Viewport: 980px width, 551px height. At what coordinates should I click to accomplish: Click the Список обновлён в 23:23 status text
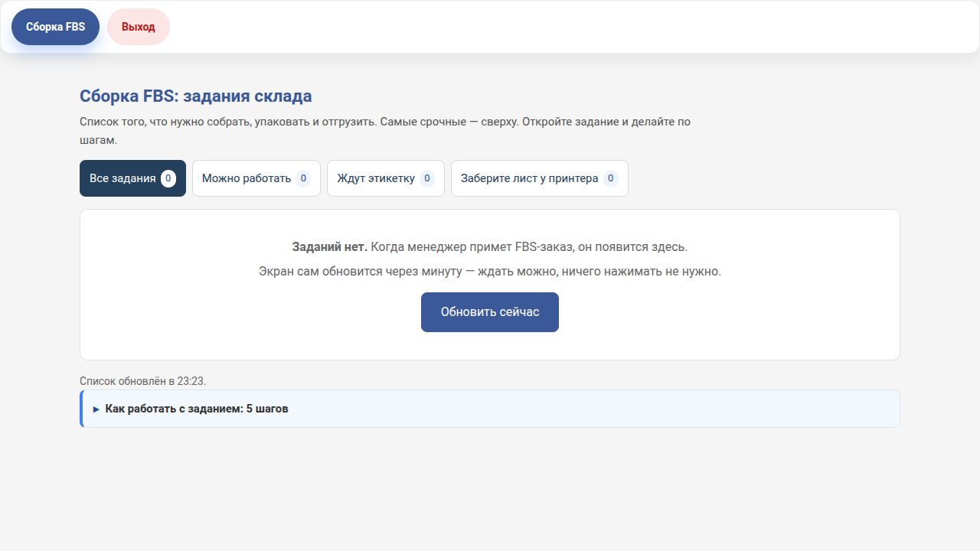point(143,380)
